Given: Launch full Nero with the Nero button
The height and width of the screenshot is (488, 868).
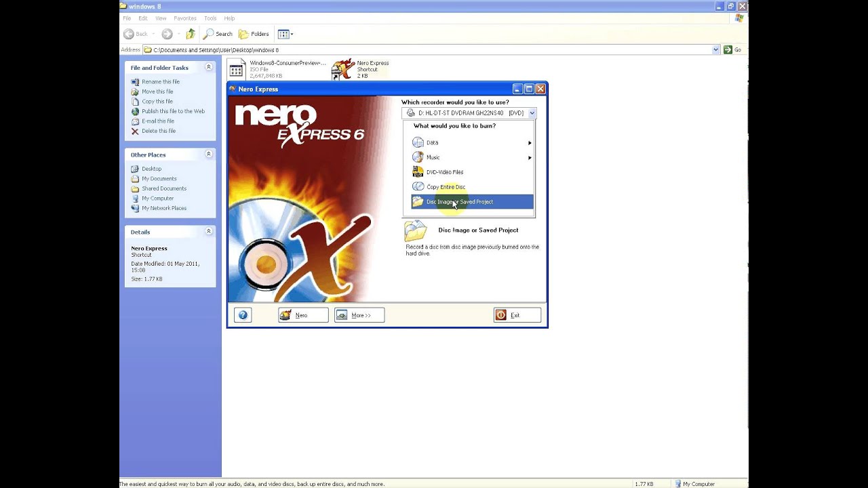Looking at the screenshot, I should (303, 315).
